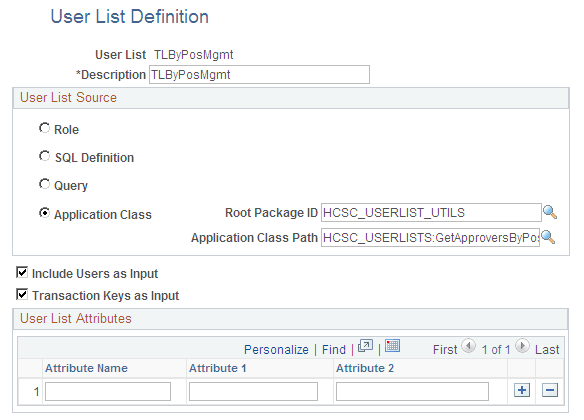Open Application Class Path lookup magnifier
Image resolution: width=584 pixels, height=420 pixels.
point(548,237)
